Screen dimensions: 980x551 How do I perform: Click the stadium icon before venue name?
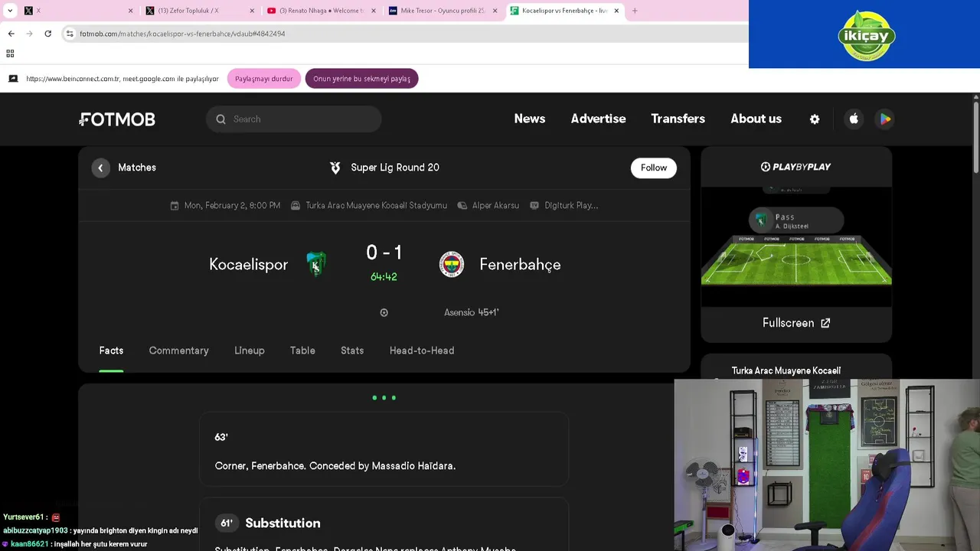296,206
